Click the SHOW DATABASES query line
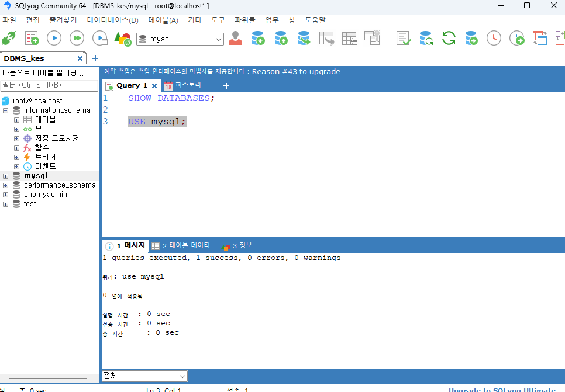565x392 pixels. click(x=171, y=98)
